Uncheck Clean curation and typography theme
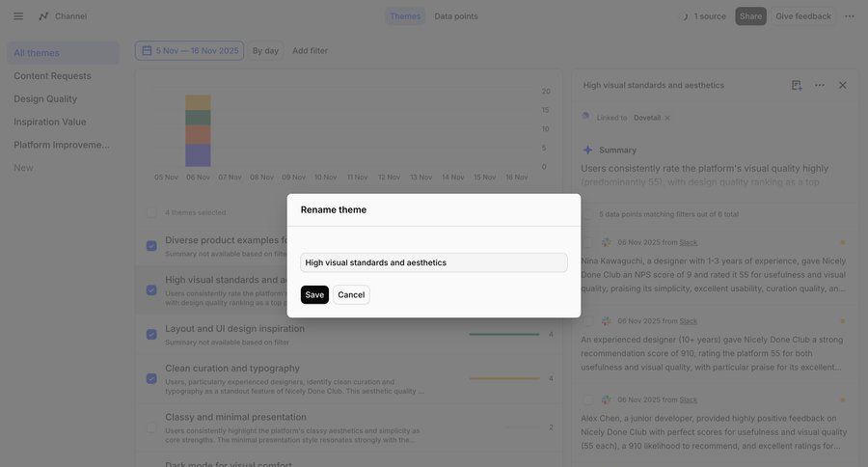The height and width of the screenshot is (467, 868). [151, 379]
